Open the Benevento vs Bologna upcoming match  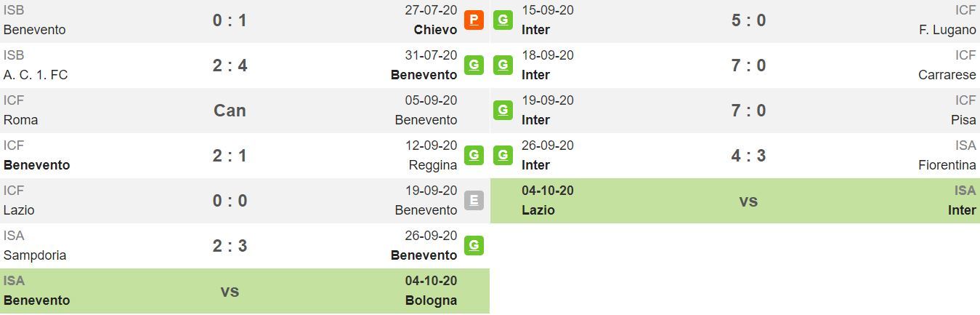245,291
